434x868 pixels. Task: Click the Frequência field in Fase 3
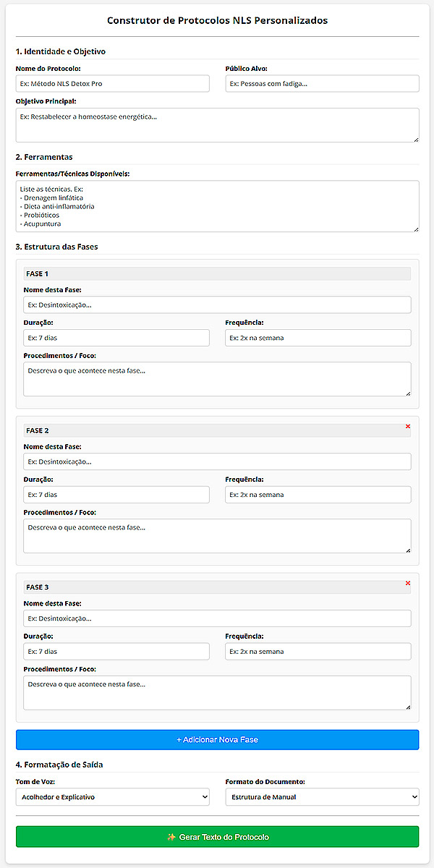click(318, 651)
